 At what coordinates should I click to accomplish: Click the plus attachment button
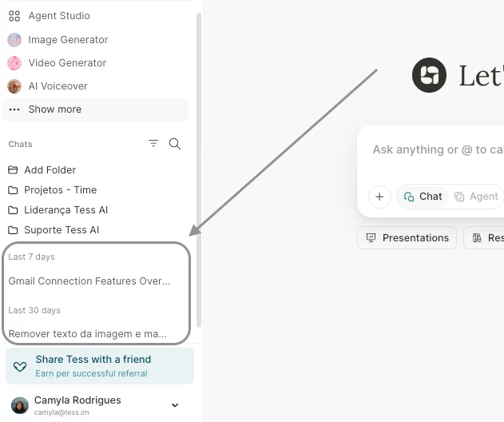[x=379, y=197]
